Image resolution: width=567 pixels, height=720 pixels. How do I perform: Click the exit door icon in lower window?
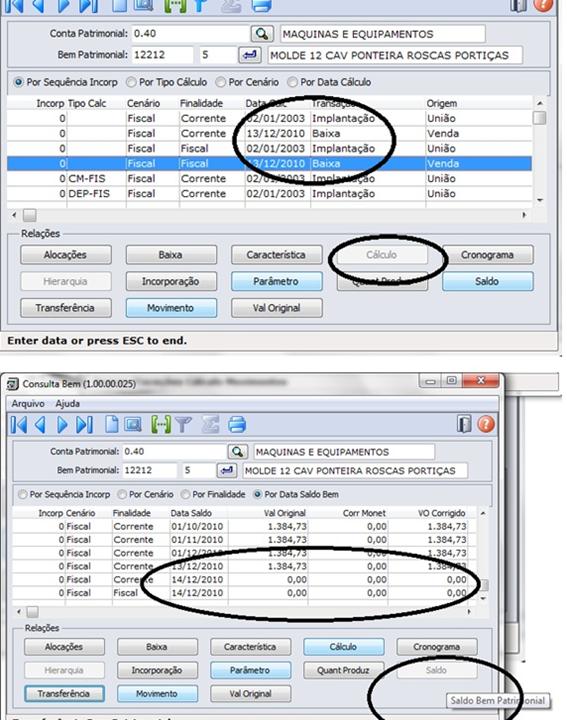point(464,424)
